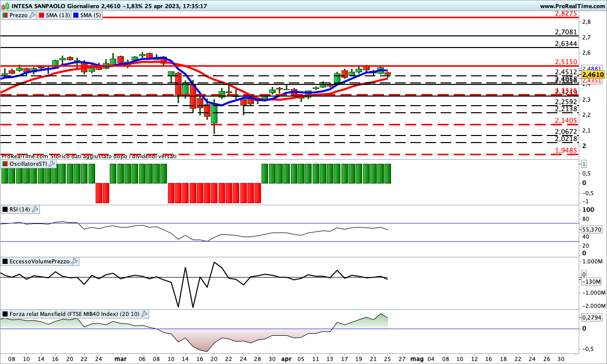Click the 0,2794 Mansfield value tag
The width and height of the screenshot is (607, 364).
[591, 317]
